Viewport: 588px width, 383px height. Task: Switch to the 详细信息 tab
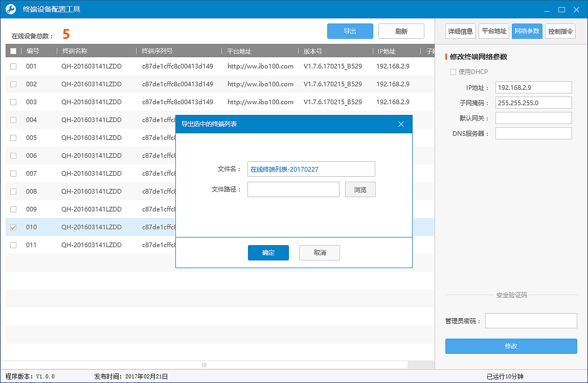pyautogui.click(x=460, y=31)
